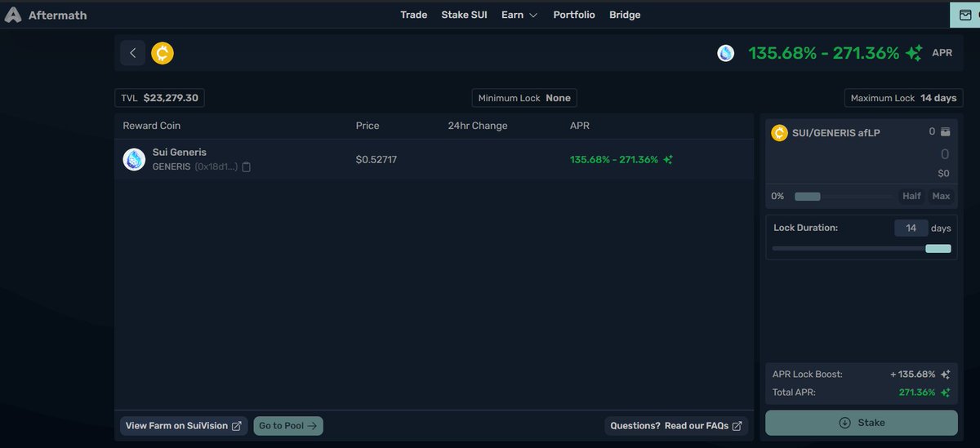Click the Go to Pool button
The height and width of the screenshot is (448, 980).
click(x=288, y=426)
